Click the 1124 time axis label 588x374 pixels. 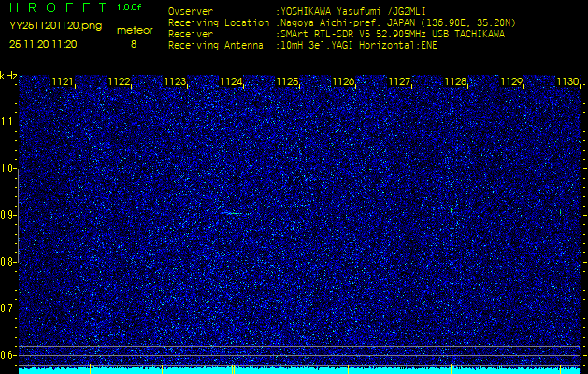232,81
